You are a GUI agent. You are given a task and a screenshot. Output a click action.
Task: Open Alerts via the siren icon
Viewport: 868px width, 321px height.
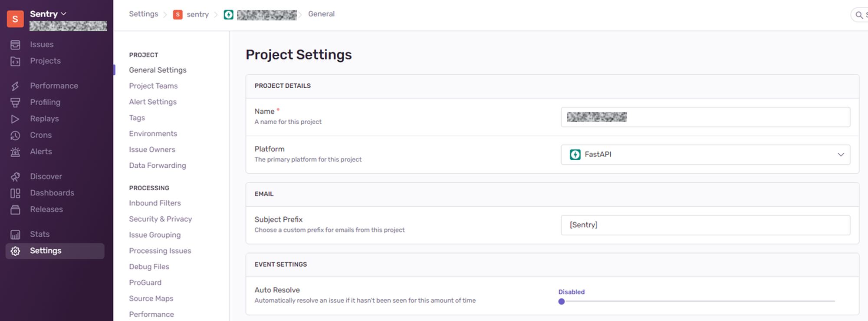click(15, 152)
